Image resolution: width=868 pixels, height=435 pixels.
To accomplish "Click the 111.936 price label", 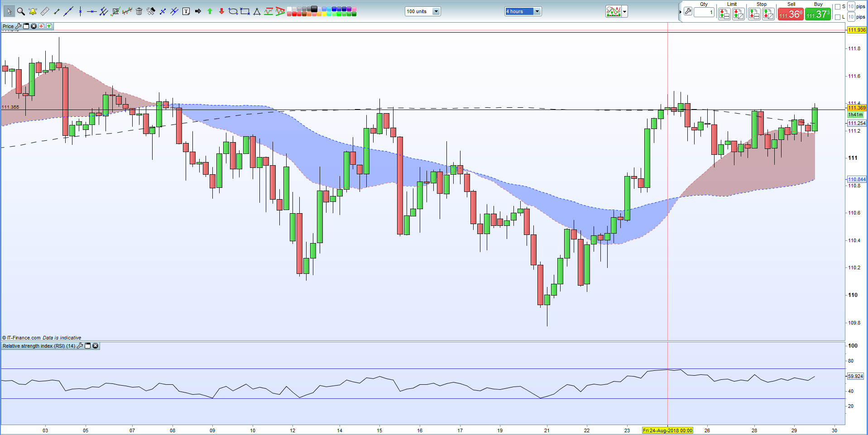I will pos(857,30).
